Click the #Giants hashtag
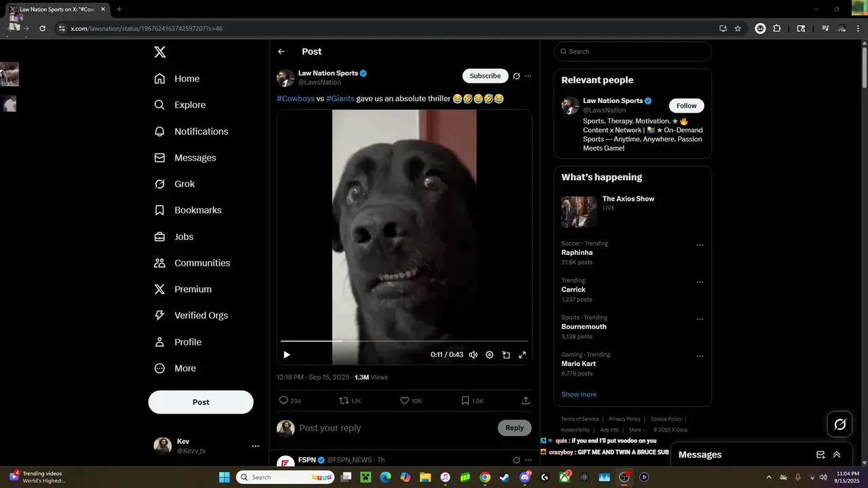 pyautogui.click(x=340, y=98)
